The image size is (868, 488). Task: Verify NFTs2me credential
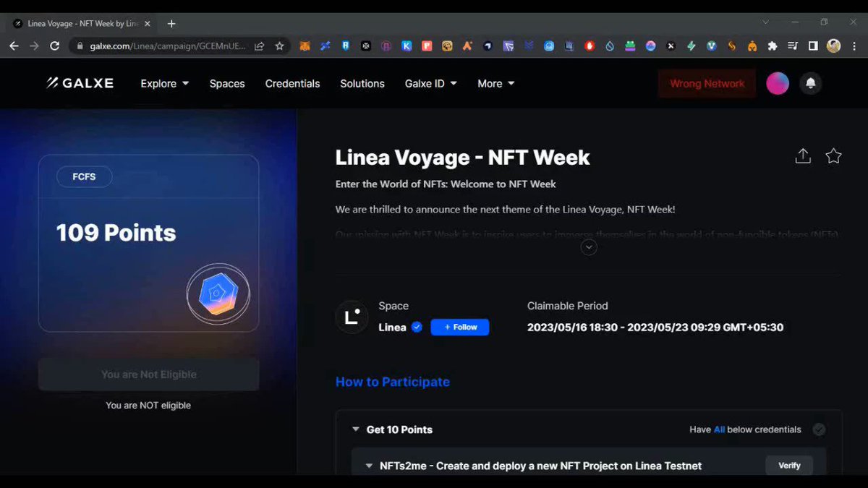tap(789, 466)
